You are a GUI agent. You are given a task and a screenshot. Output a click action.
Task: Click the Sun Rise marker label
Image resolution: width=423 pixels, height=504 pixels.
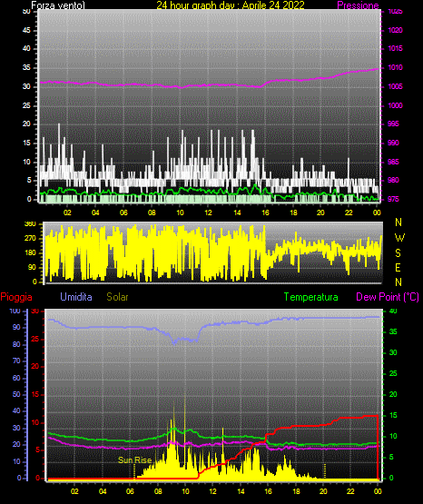click(134, 460)
